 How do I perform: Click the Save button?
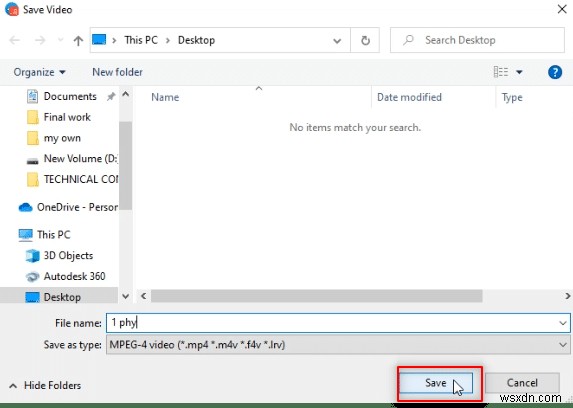(436, 383)
